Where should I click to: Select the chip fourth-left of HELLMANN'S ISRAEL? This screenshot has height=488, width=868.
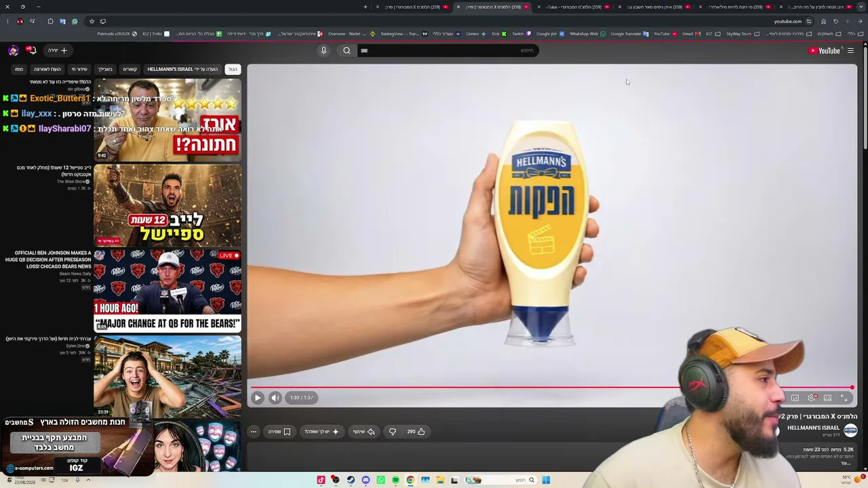(x=47, y=69)
